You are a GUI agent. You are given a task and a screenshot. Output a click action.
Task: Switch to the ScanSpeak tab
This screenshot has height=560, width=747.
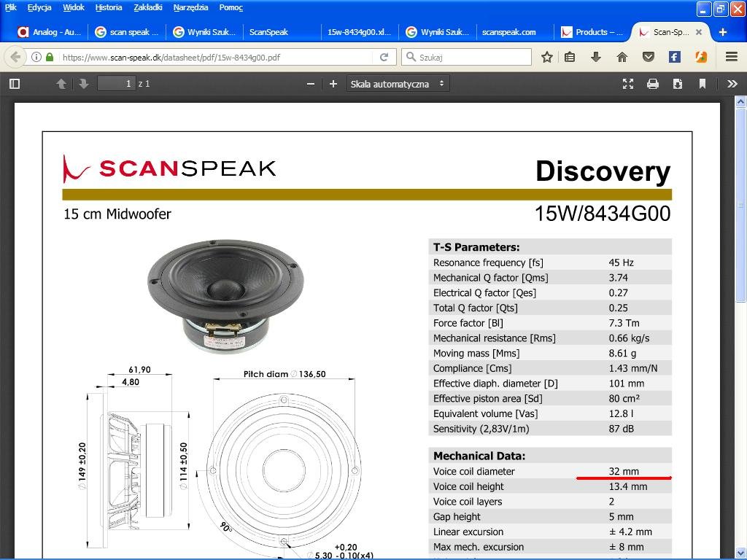click(x=282, y=32)
